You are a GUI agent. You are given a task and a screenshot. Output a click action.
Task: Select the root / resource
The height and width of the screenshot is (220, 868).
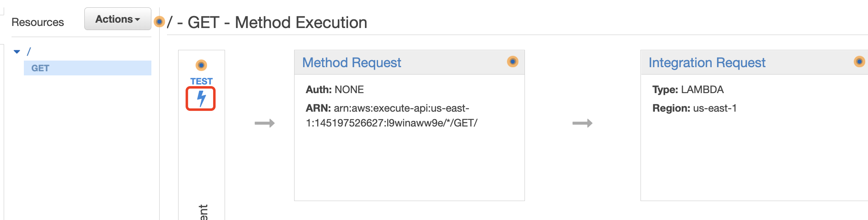pos(29,51)
